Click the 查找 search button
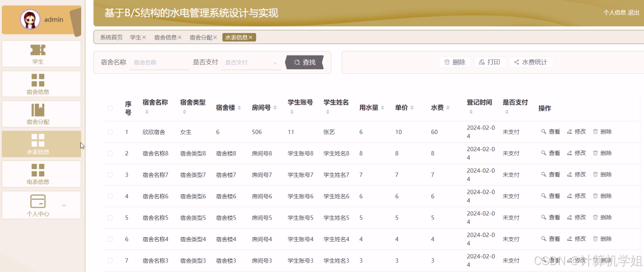This screenshot has width=644, height=272. 304,62
